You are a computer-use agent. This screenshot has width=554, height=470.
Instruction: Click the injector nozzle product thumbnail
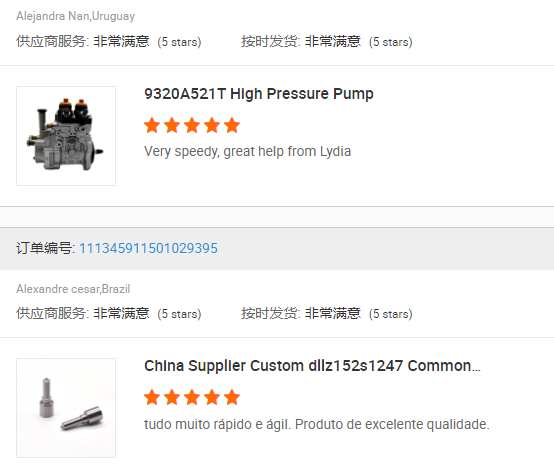66,408
